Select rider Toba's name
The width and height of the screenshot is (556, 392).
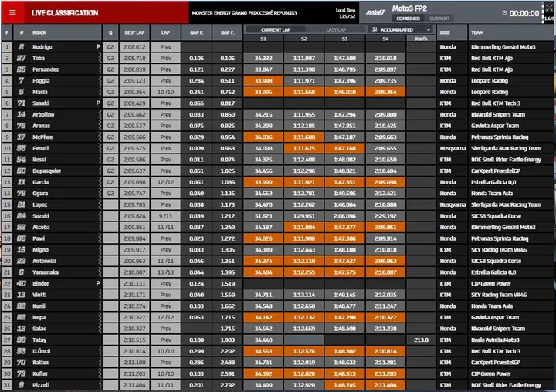(39, 58)
